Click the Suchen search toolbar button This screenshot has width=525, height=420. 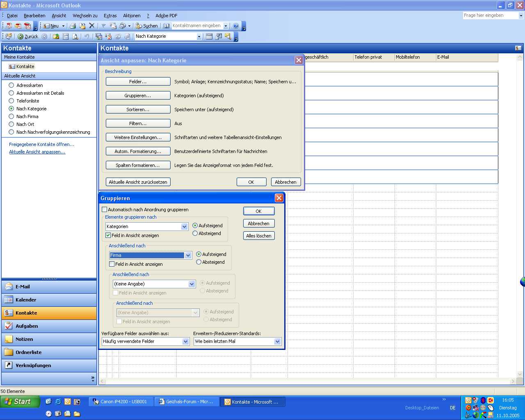(147, 26)
